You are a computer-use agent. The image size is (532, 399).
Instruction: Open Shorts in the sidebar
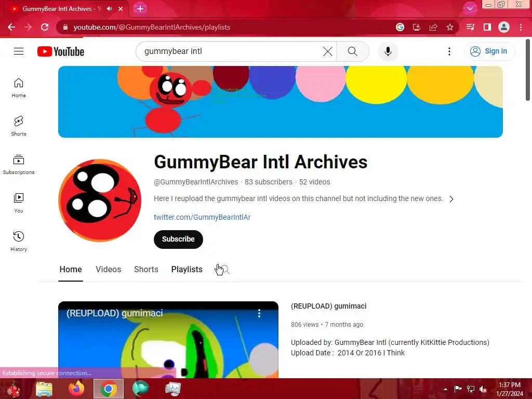tap(19, 126)
